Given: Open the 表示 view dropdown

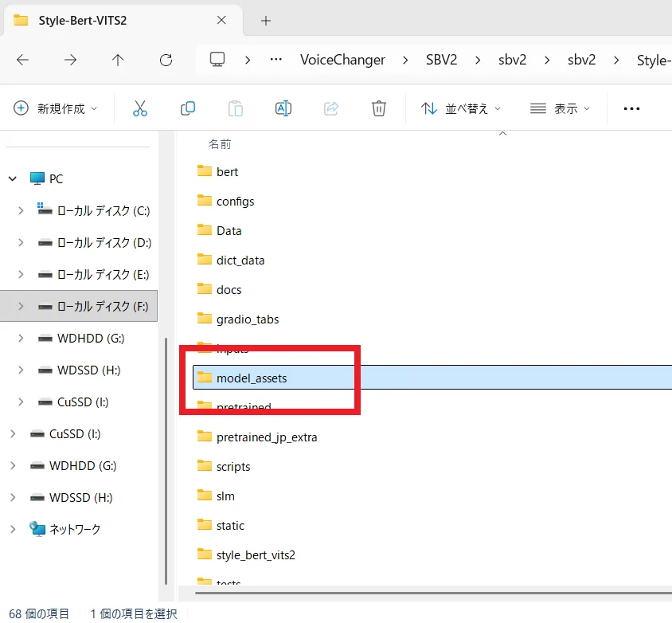Looking at the screenshot, I should 561,108.
